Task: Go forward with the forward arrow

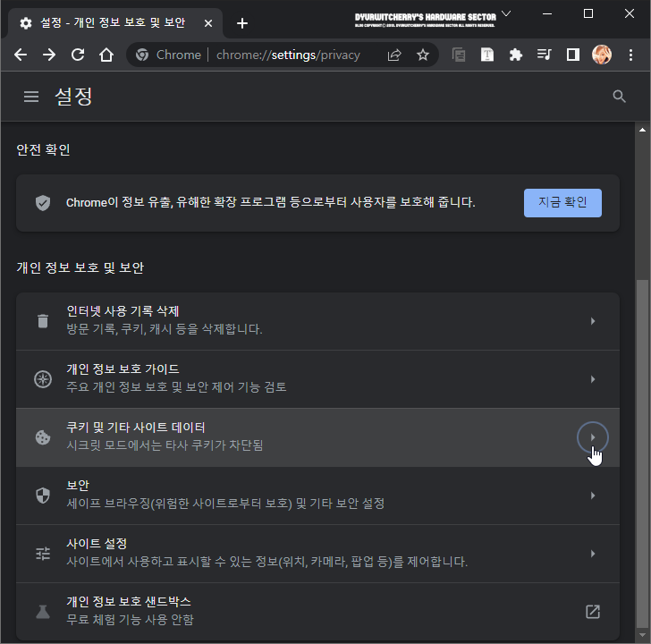Action: pyautogui.click(x=49, y=55)
